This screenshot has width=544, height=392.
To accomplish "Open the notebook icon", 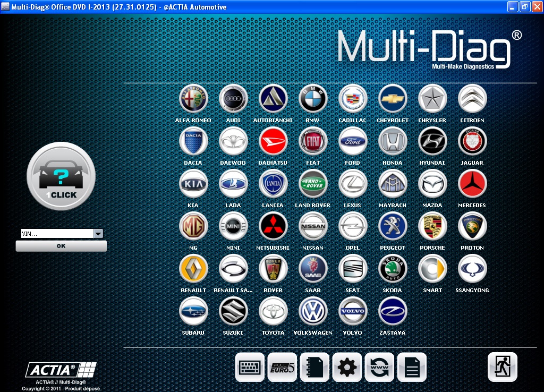I will point(314,367).
